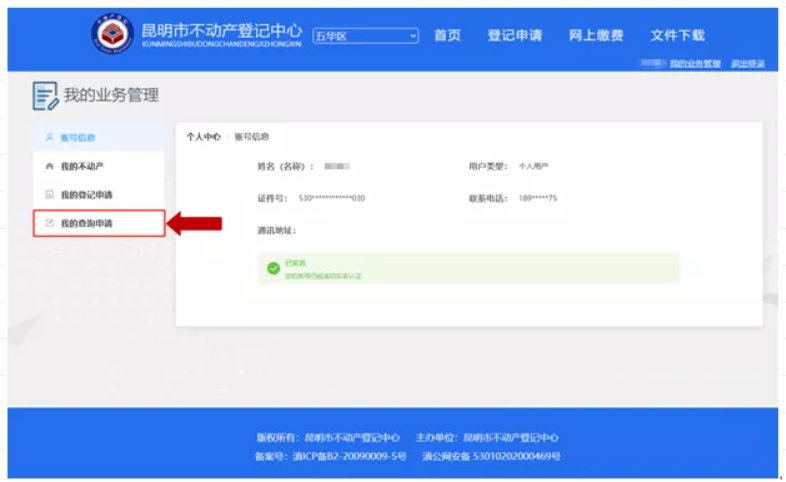This screenshot has height=482, width=786.
Task: Select 我的查询申请 in the sidebar
Action: 86,223
